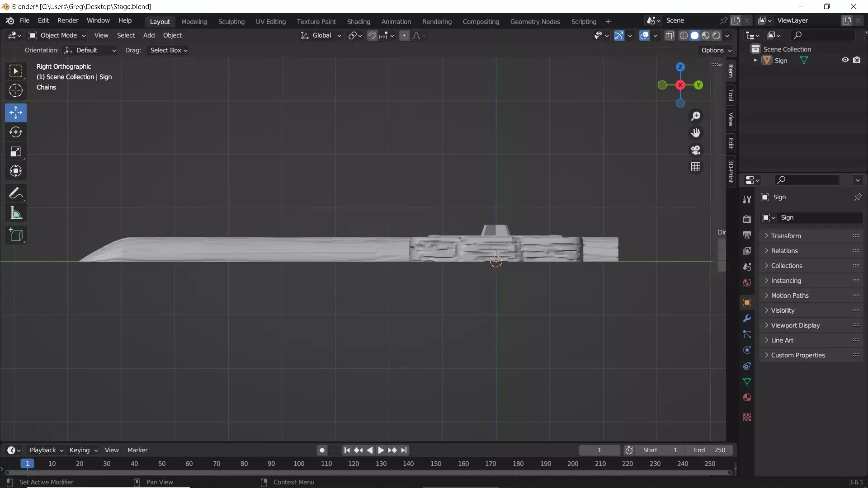Select the Scale tool
Screen dimensions: 868x488
click(16, 151)
